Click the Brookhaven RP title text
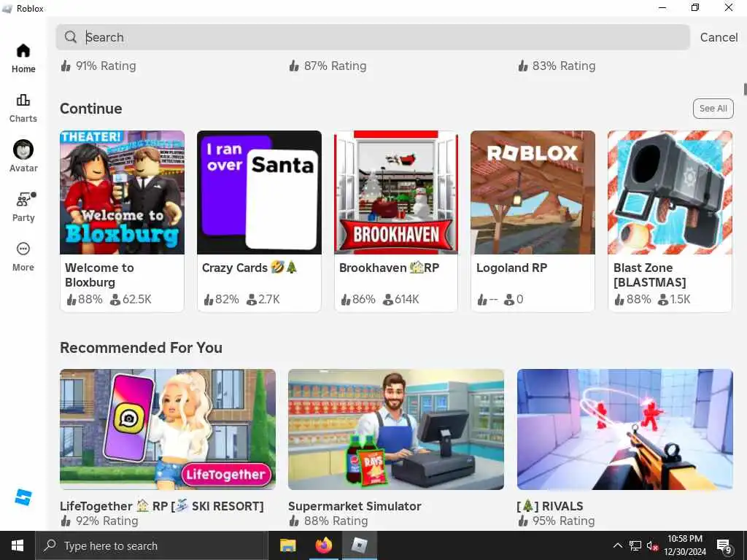747x560 pixels. pos(390,268)
